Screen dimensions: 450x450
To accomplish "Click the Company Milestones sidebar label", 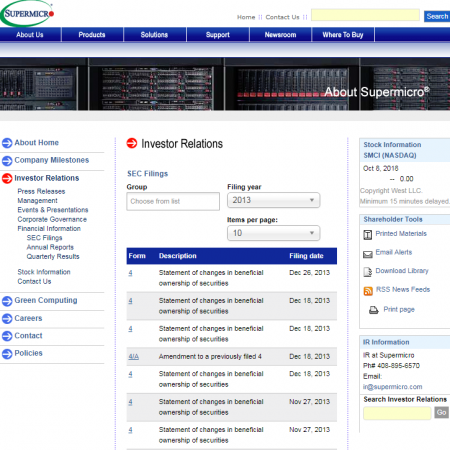I will [x=52, y=160].
